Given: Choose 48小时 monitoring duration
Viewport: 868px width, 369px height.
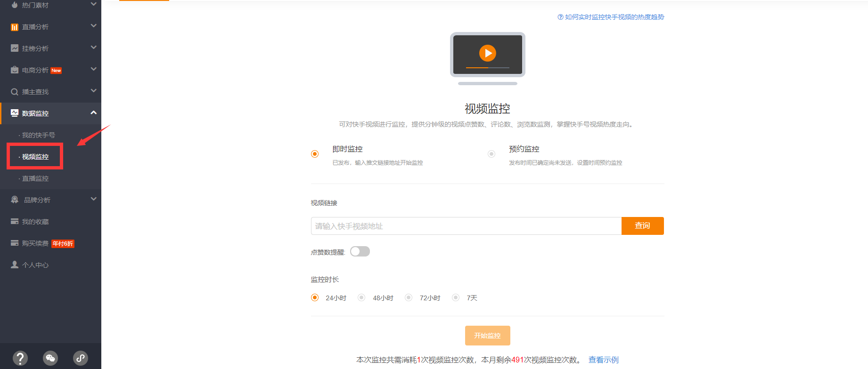Looking at the screenshot, I should [x=361, y=297].
